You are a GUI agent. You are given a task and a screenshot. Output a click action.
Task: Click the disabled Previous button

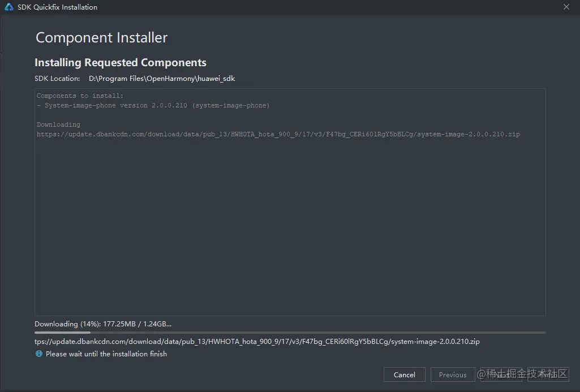(x=452, y=374)
